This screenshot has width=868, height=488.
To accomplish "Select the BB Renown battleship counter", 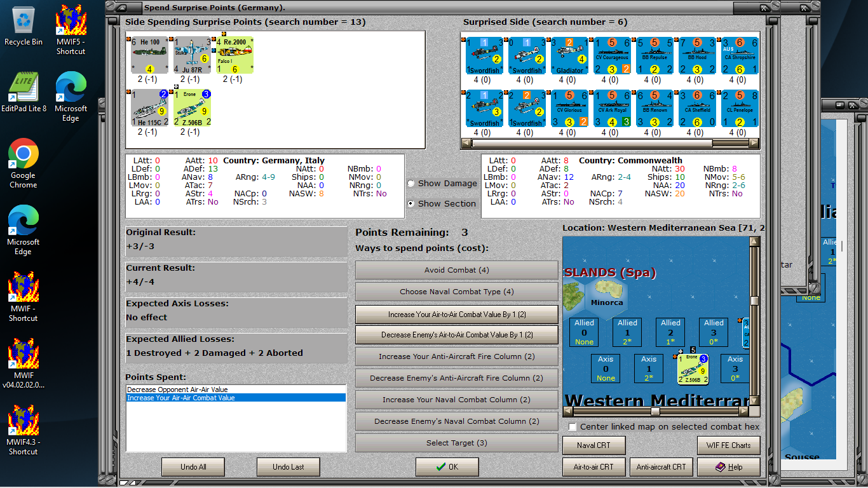I will [654, 108].
